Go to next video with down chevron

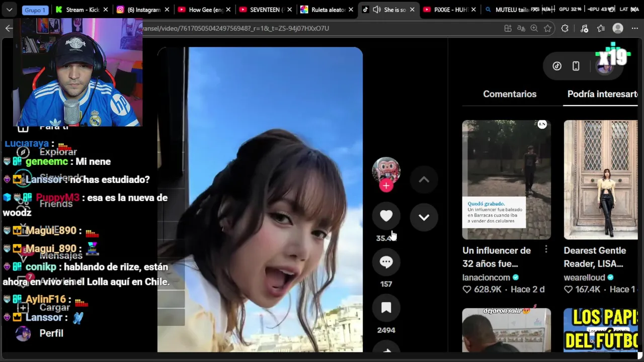tap(424, 217)
